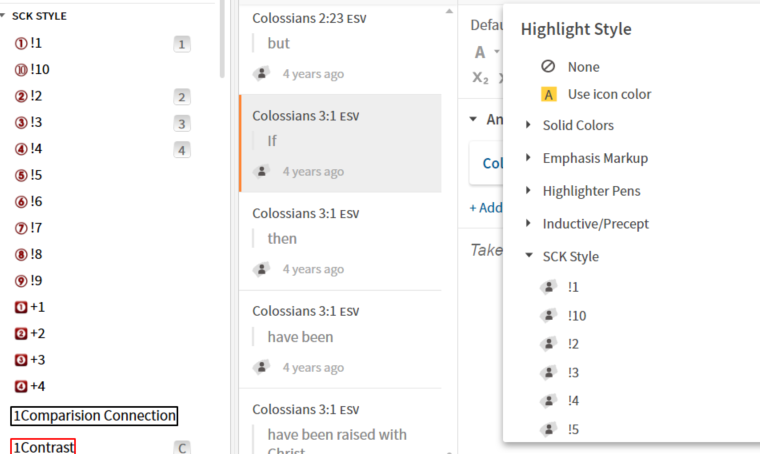Collapse the section starting with 'An'

tap(474, 119)
